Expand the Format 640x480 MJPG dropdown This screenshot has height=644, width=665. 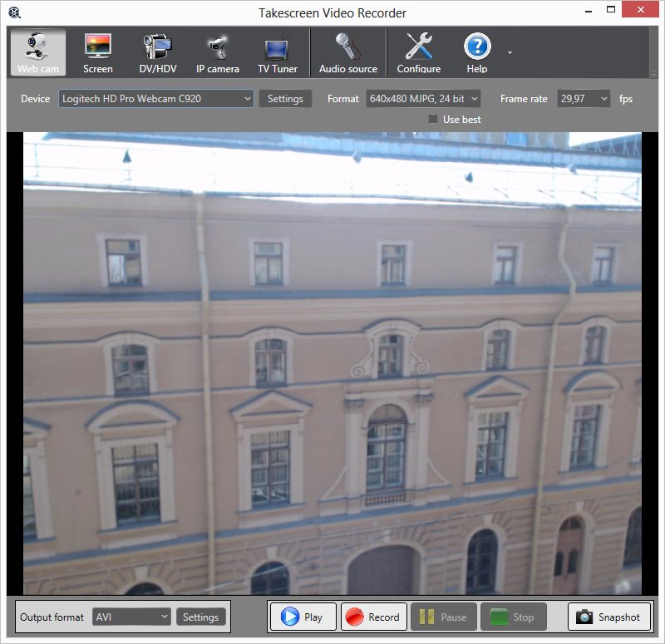tap(423, 99)
